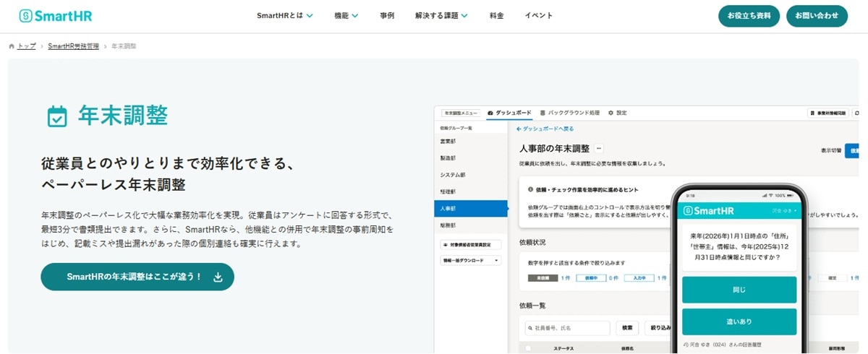Open the 料金 menu item
This screenshot has height=354, width=868.
(x=496, y=15)
